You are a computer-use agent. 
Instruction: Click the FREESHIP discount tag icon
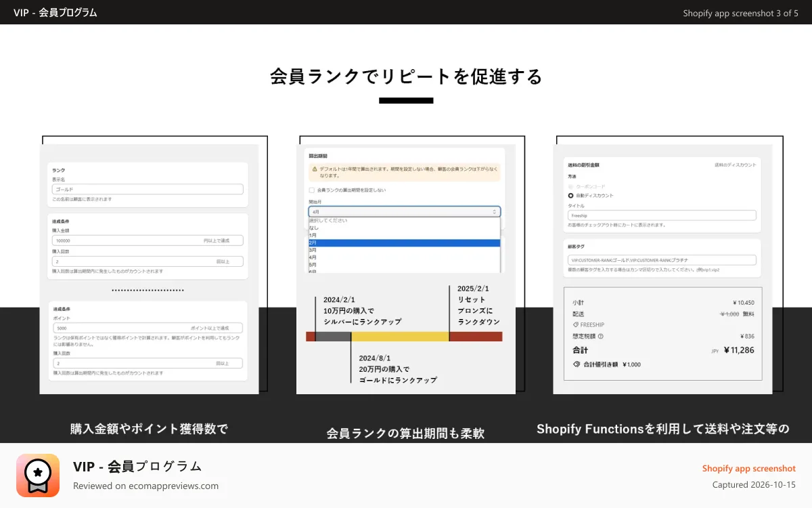tap(576, 324)
